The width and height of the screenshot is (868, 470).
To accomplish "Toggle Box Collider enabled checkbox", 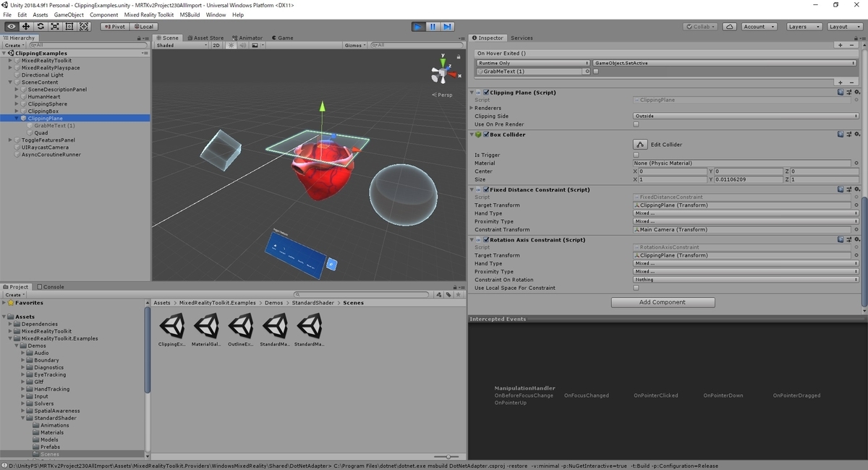I will [x=486, y=134].
